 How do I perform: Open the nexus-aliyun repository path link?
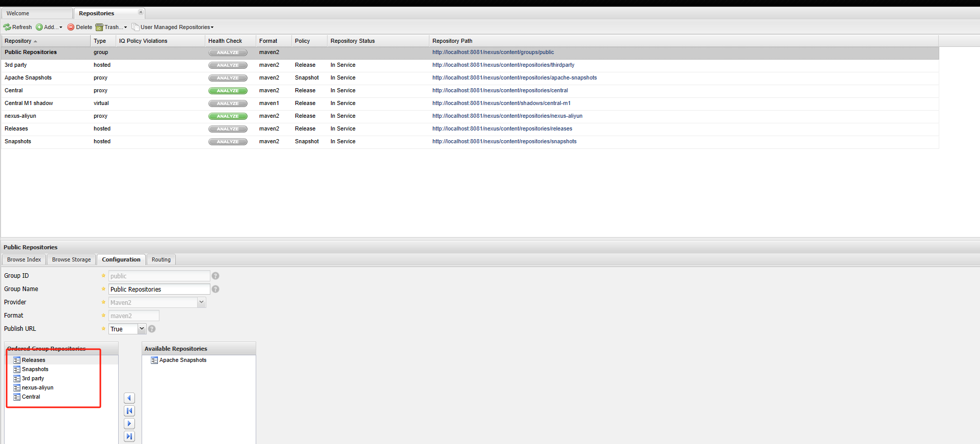[507, 116]
